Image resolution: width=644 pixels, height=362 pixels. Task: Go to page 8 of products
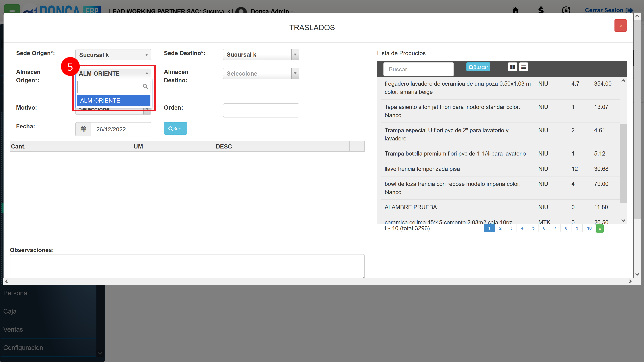pyautogui.click(x=566, y=228)
